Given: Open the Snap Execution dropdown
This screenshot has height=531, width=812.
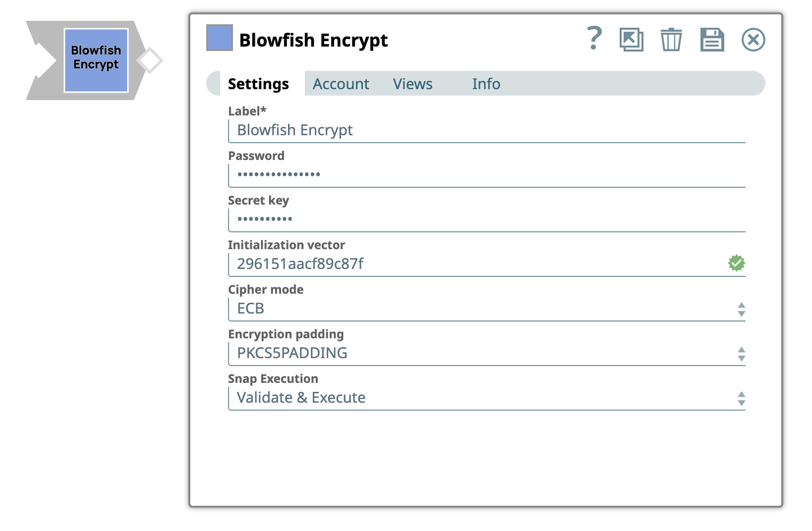Looking at the screenshot, I should [x=486, y=398].
